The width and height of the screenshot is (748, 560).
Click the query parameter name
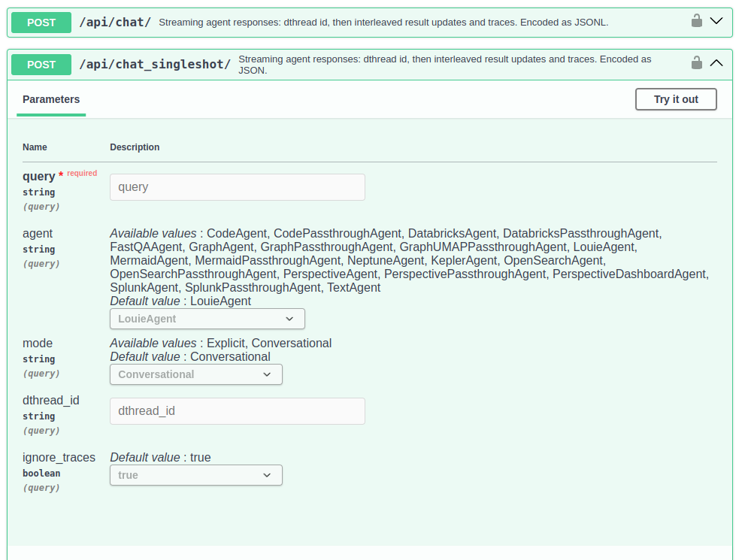(38, 177)
